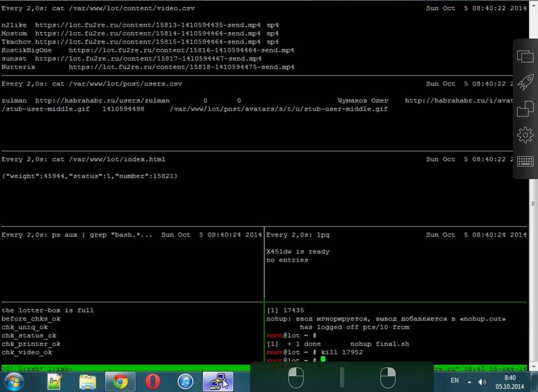The image size is (538, 392).
Task: Show the on-screen keyboard icon
Action: click(x=525, y=161)
